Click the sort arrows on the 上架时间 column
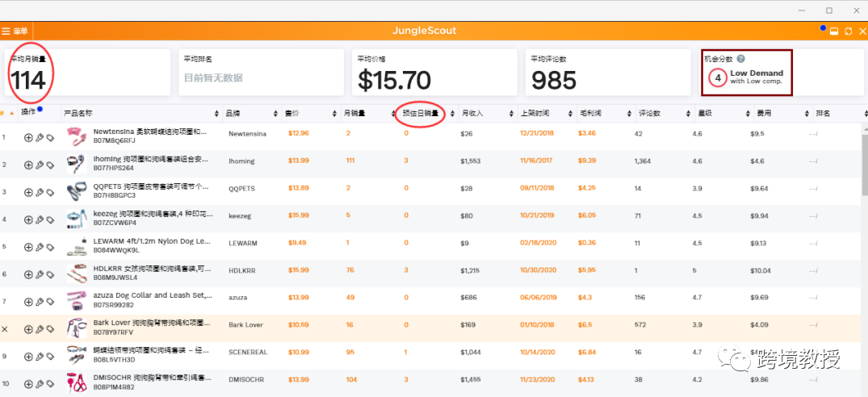Screen dimensions: 868x397 point(571,113)
